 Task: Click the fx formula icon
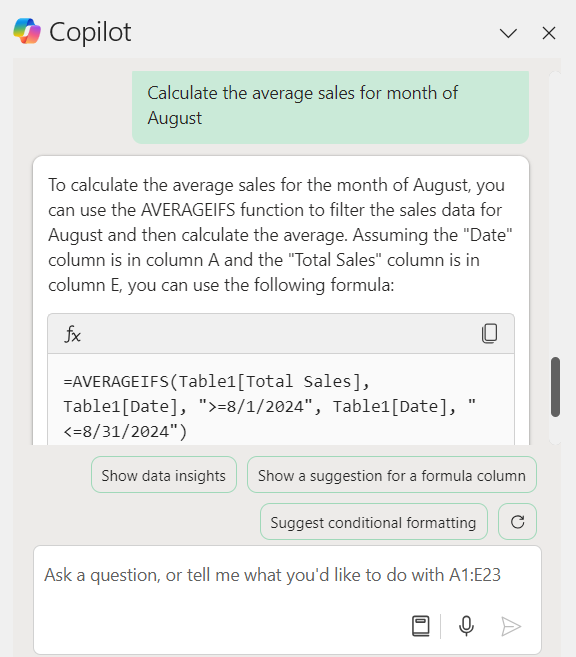coord(72,335)
